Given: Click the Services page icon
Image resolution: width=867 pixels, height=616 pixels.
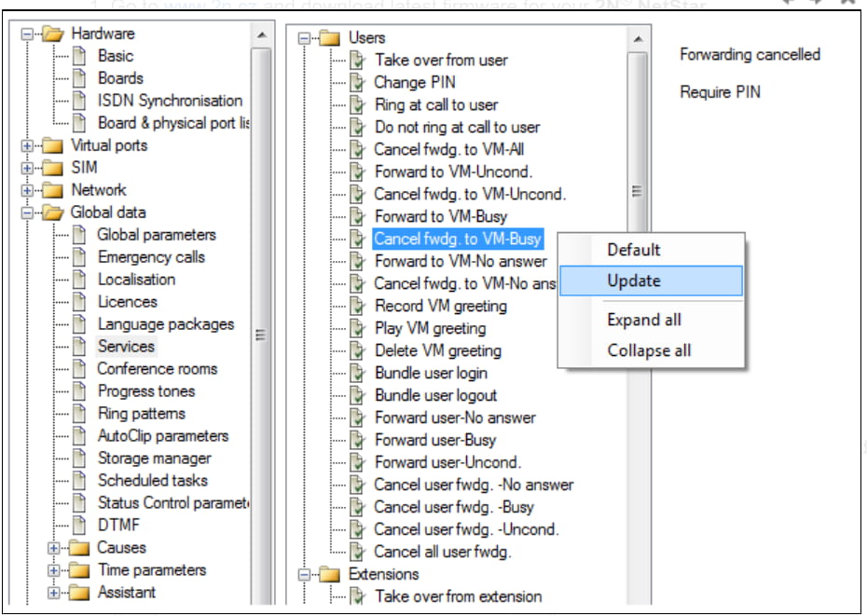Looking at the screenshot, I should 79,346.
